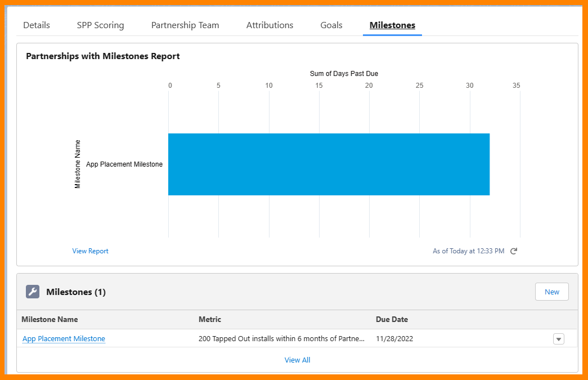
Task: Open the View Report link
Action: tap(91, 251)
